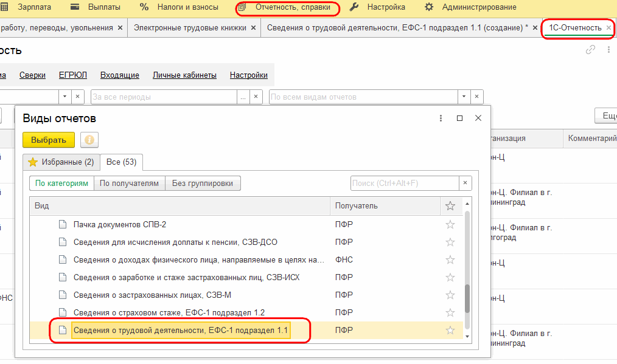
Task: Open the Настройка section
Action: (377, 7)
